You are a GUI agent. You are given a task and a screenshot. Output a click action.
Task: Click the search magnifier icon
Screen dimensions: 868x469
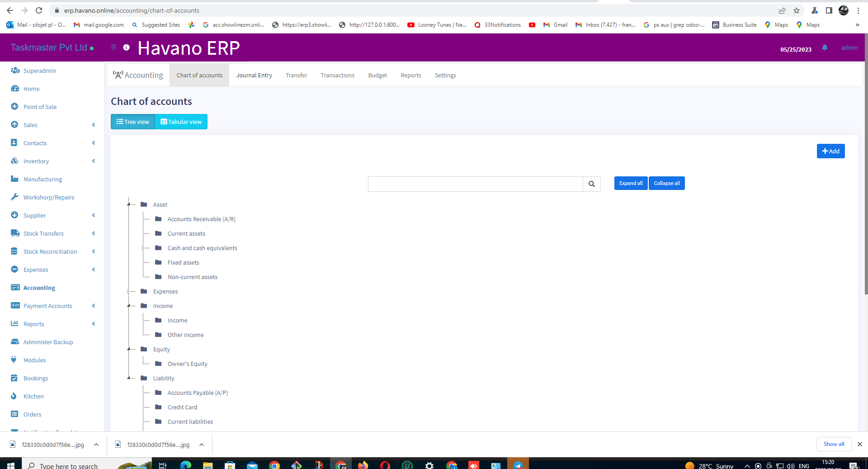click(x=592, y=184)
